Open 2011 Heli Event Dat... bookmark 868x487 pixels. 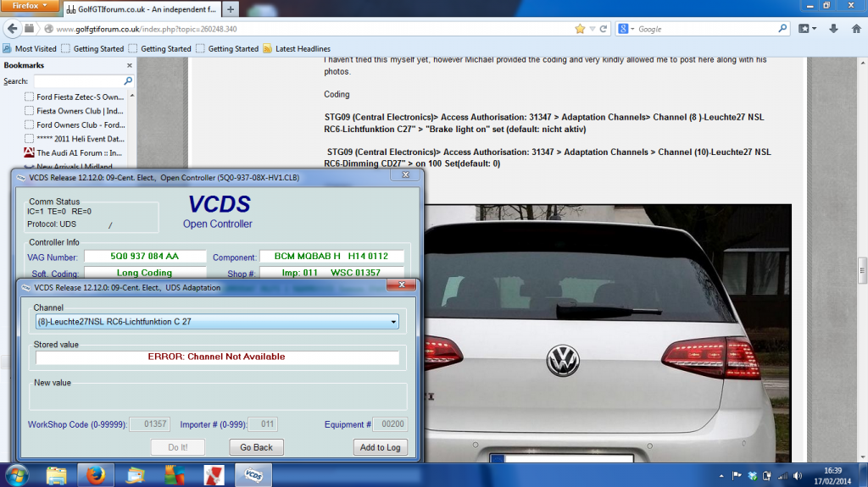point(75,139)
